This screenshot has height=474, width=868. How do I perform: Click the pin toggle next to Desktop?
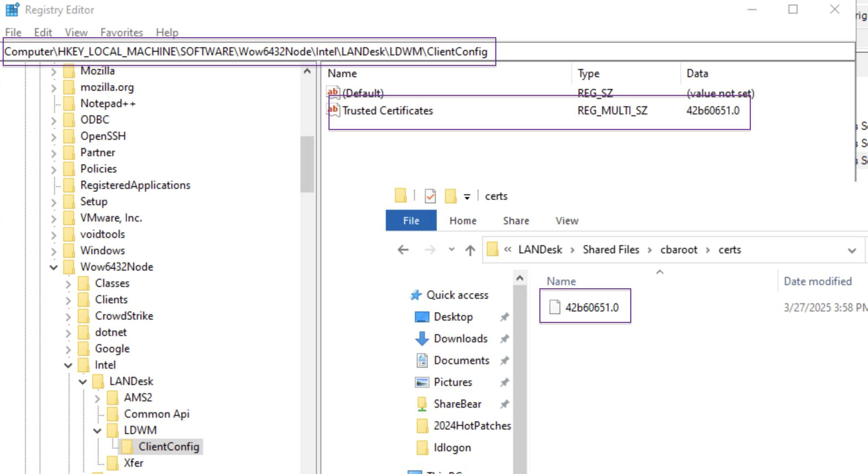pos(504,317)
